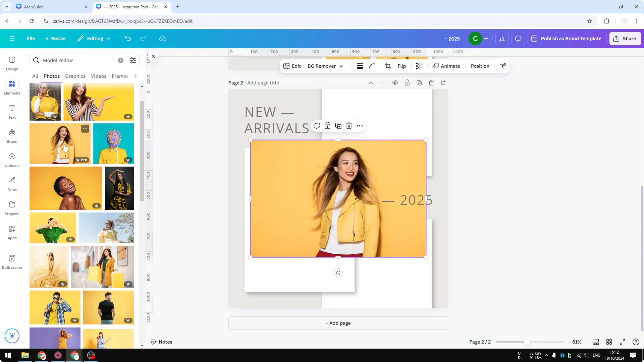Viewport: 644px width, 362px height.
Task: Collapse page 2 using the up chevron
Action: [x=371, y=83]
